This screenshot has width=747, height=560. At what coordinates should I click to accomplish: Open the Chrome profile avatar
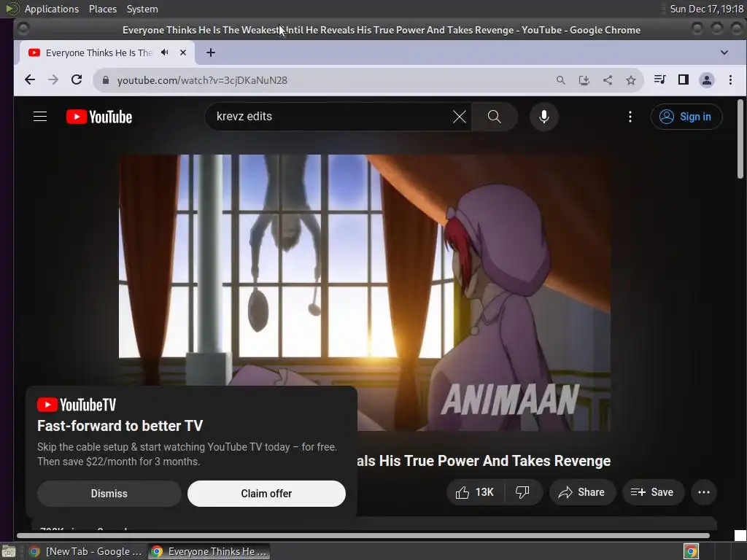pos(707,80)
